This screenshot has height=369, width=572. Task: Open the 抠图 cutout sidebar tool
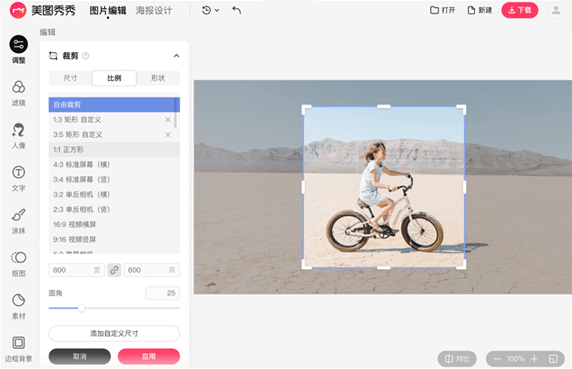click(x=19, y=264)
